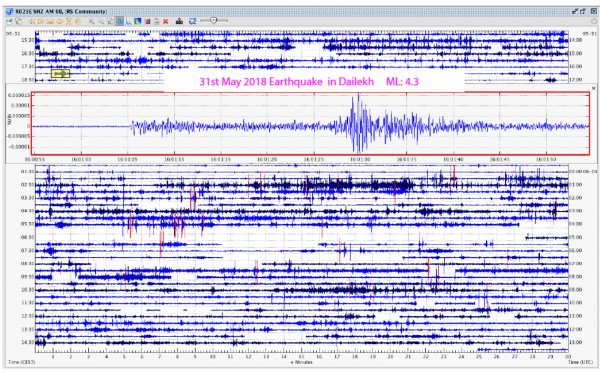Click the R023E SHZ AM 00 title tab
The image size is (600, 373).
pos(58,11)
